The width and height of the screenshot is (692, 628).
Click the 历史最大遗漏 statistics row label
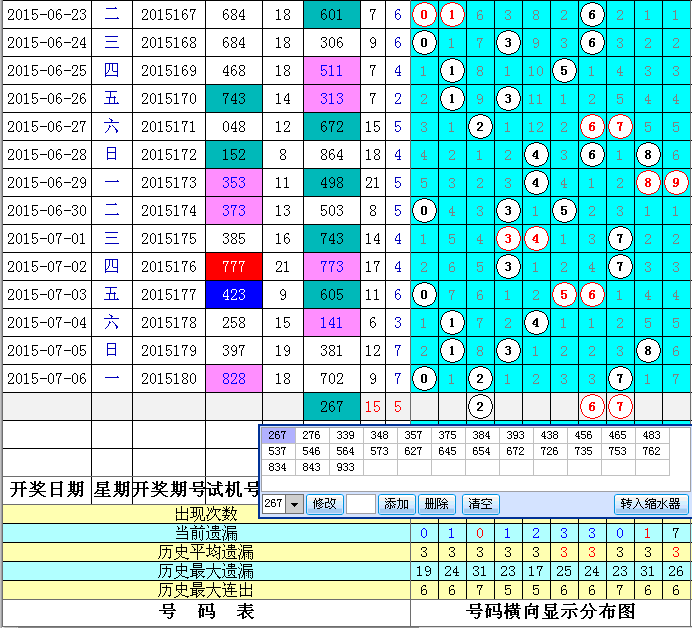(206, 571)
